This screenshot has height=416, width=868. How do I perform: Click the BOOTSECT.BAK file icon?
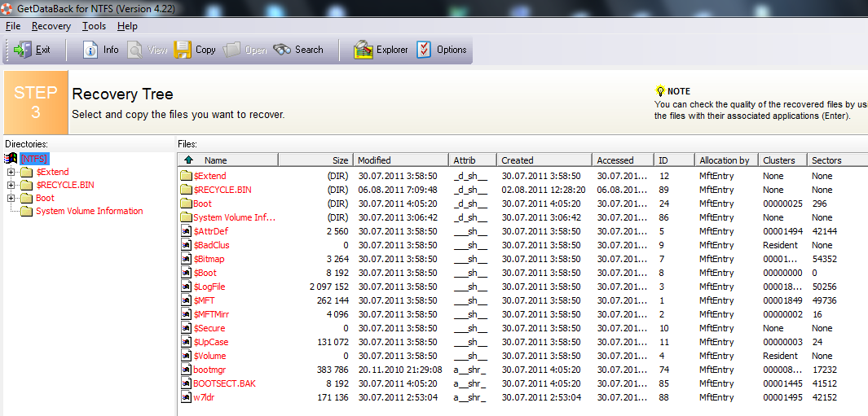tap(187, 383)
